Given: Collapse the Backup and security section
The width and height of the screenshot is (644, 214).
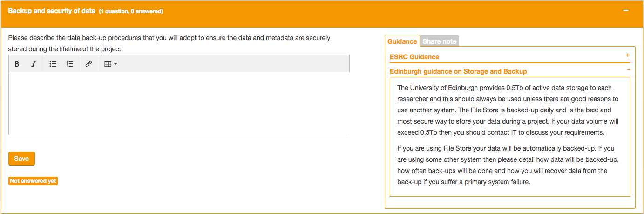Looking at the screenshot, I should (x=626, y=11).
